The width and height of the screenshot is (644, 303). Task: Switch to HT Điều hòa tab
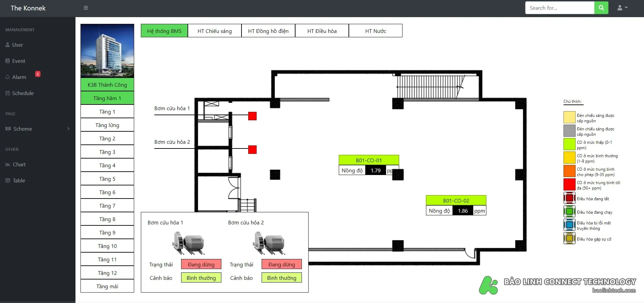point(322,31)
